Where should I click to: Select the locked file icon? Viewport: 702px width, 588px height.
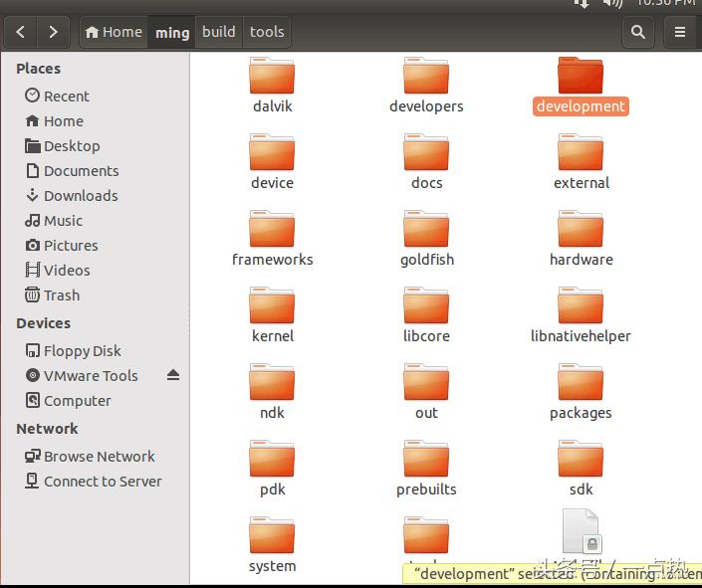click(x=582, y=530)
